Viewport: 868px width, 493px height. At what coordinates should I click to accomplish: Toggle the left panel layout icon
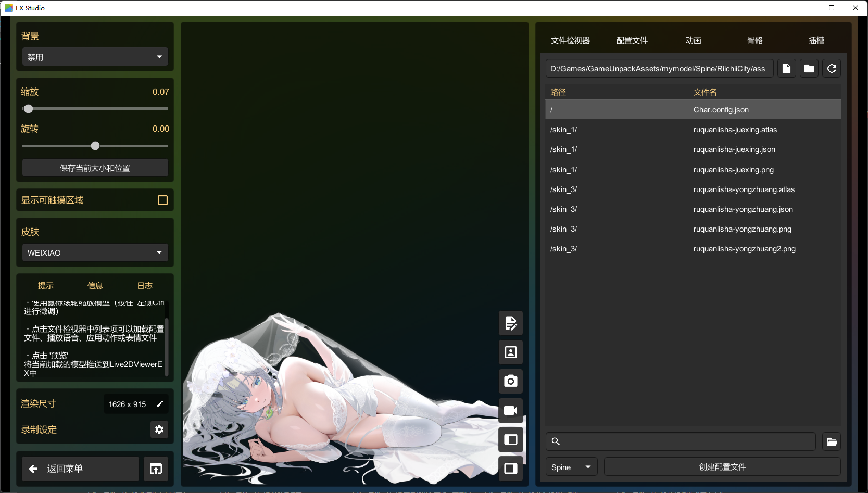tap(511, 439)
